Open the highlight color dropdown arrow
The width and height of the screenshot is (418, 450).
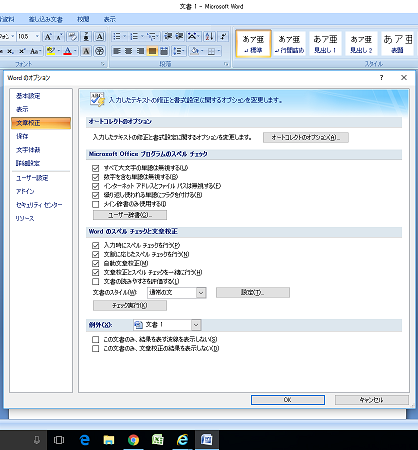click(x=59, y=51)
